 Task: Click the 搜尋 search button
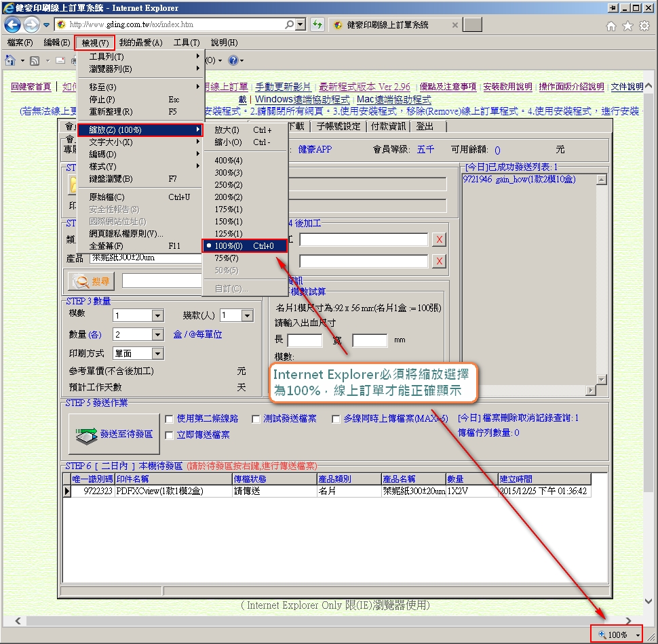[x=91, y=281]
